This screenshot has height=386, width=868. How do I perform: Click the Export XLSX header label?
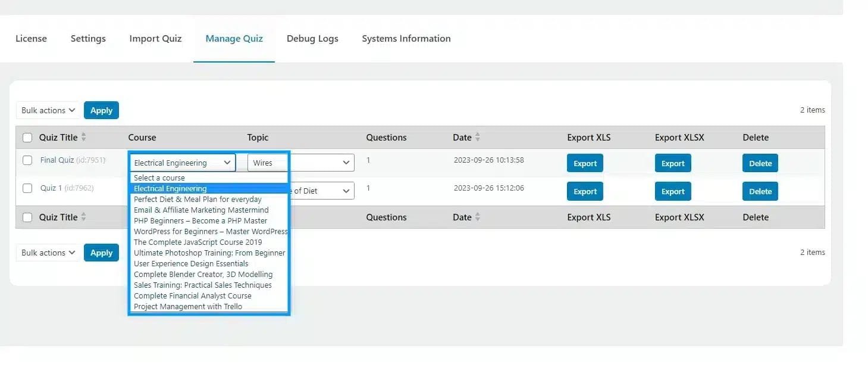coord(679,138)
